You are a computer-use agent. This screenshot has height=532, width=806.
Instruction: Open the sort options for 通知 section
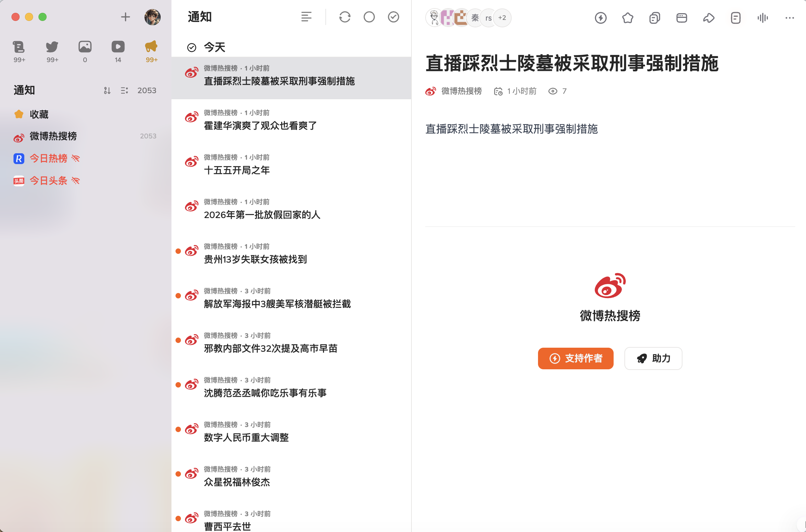pos(107,90)
